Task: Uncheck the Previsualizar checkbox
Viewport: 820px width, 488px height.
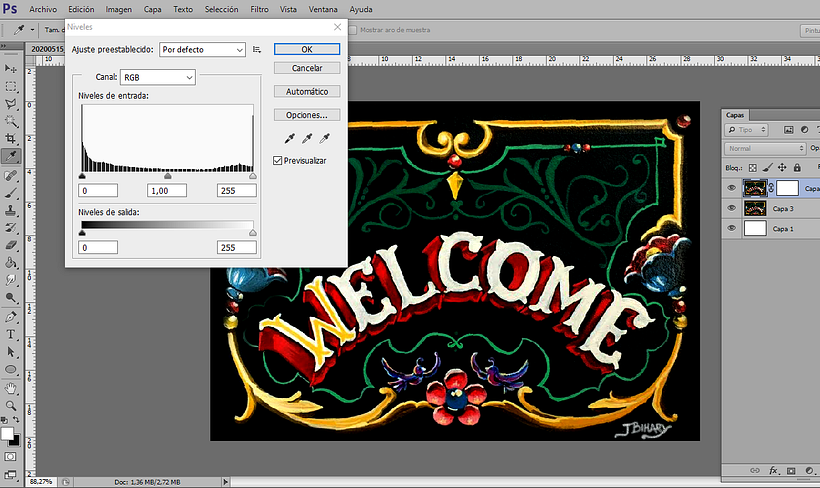Action: pos(278,160)
